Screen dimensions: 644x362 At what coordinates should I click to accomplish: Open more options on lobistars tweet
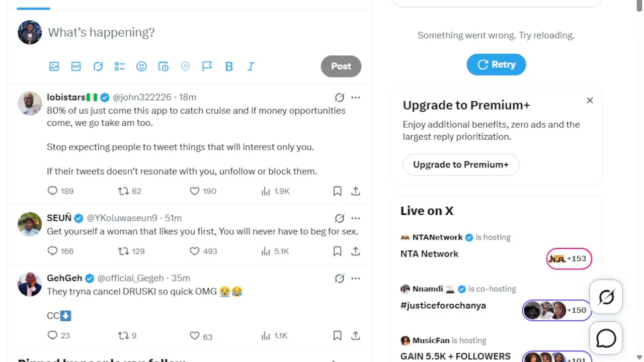coord(356,98)
